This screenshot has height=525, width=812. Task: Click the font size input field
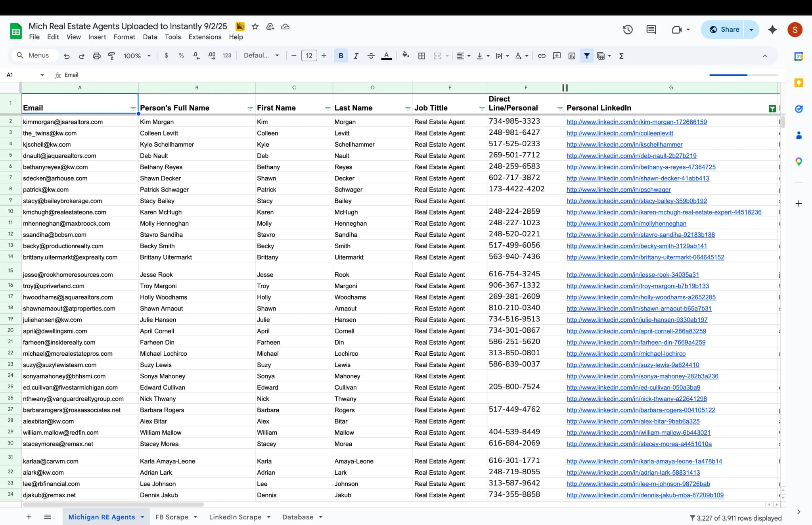(x=309, y=56)
